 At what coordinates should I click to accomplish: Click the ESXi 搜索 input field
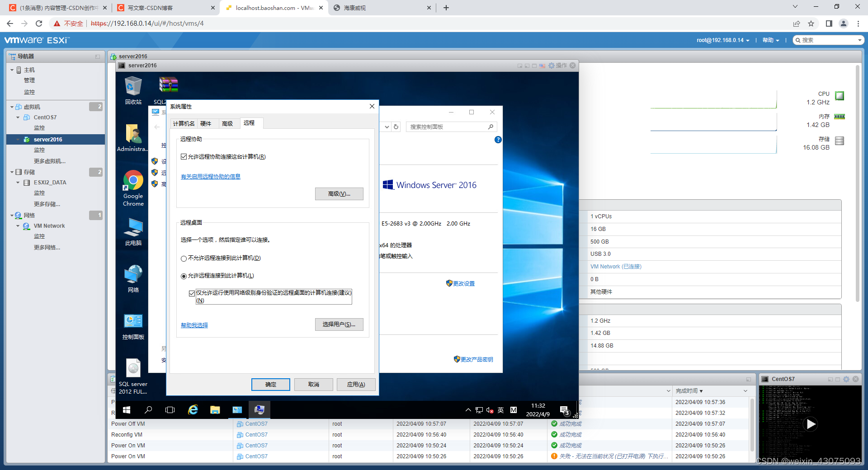[829, 40]
